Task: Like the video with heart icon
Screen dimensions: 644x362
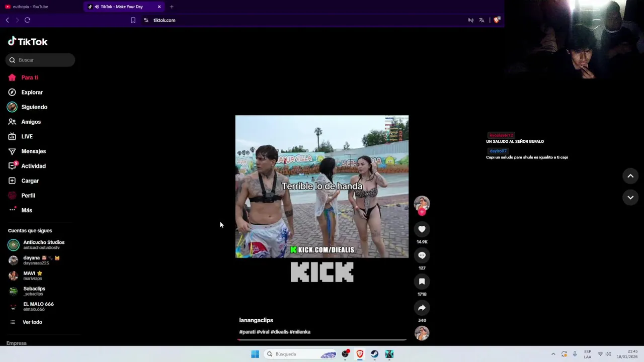Action: 422,229
